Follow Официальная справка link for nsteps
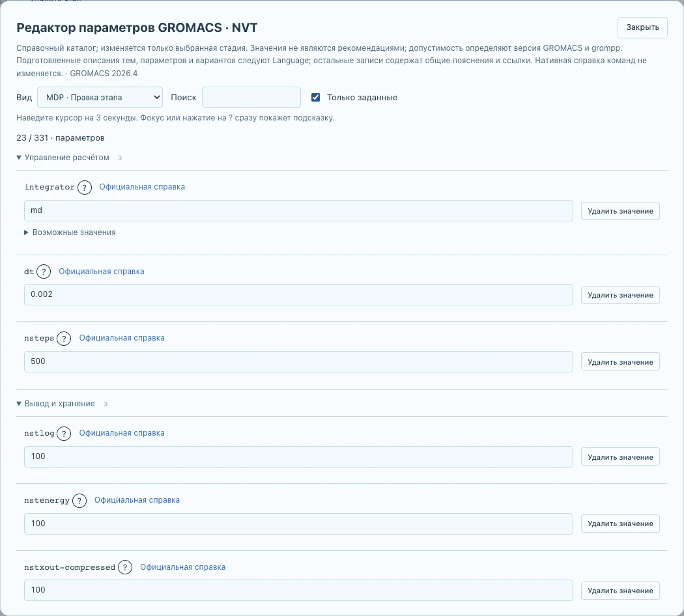This screenshot has height=616, width=684. [x=122, y=338]
